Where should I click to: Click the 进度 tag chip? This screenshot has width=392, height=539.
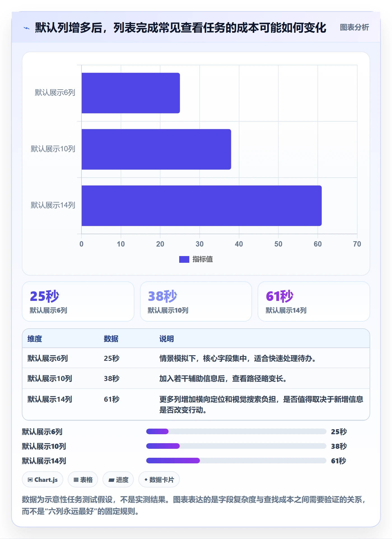(x=118, y=480)
